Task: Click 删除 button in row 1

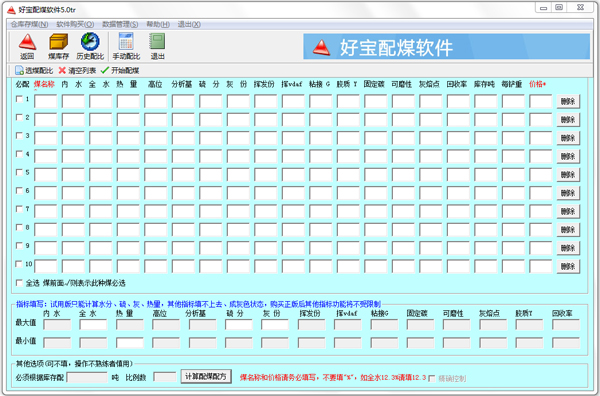Action: tap(568, 101)
